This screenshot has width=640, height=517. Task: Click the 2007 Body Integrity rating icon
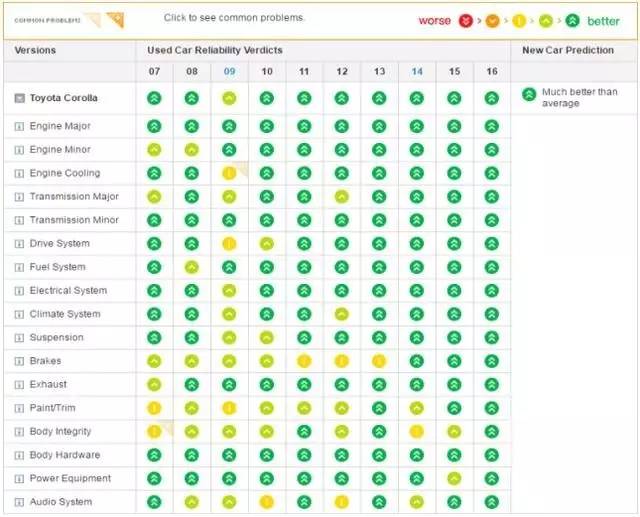[154, 431]
